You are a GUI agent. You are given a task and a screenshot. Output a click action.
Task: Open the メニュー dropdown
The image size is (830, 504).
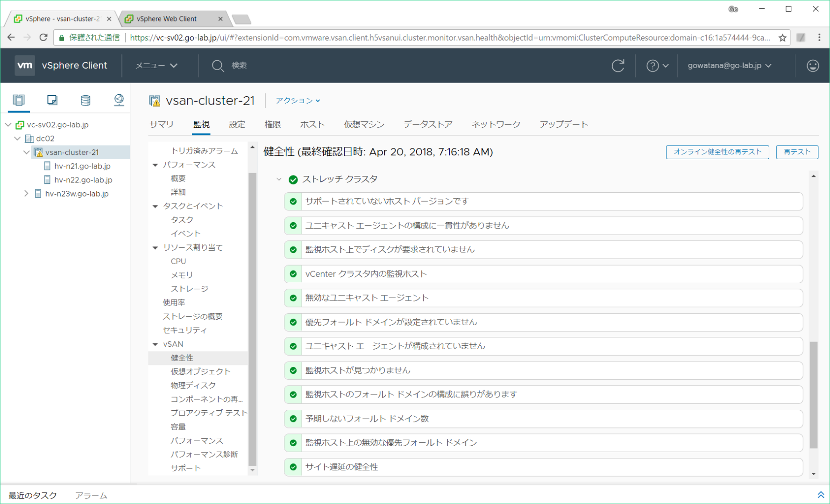[156, 66]
